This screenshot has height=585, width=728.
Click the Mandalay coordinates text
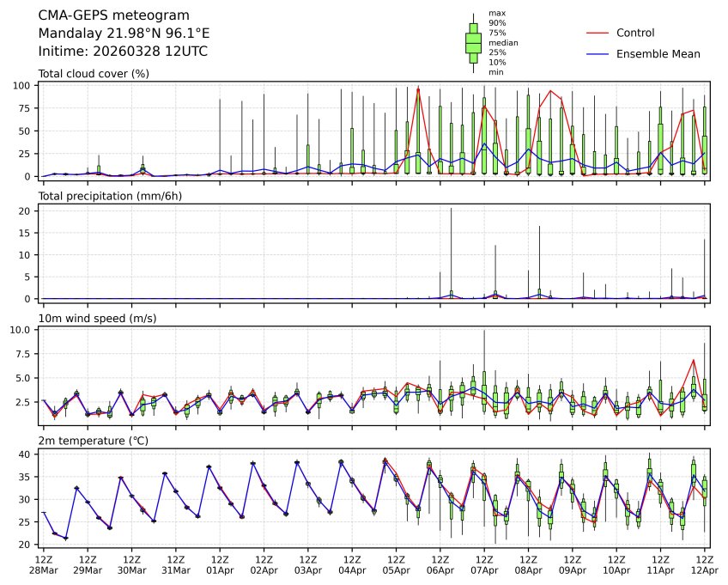(124, 34)
